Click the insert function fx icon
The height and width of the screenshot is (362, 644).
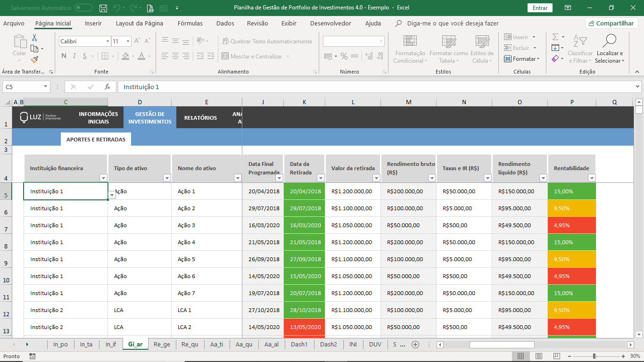[x=107, y=87]
